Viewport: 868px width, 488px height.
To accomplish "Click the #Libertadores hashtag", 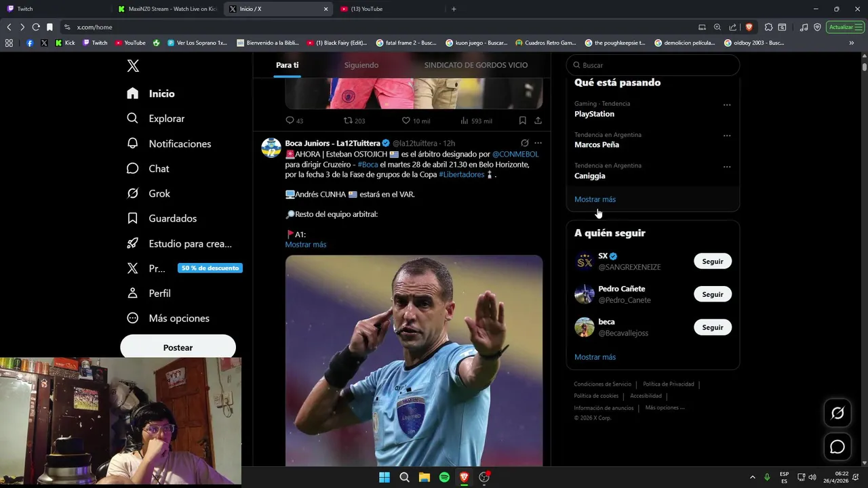I will point(461,175).
